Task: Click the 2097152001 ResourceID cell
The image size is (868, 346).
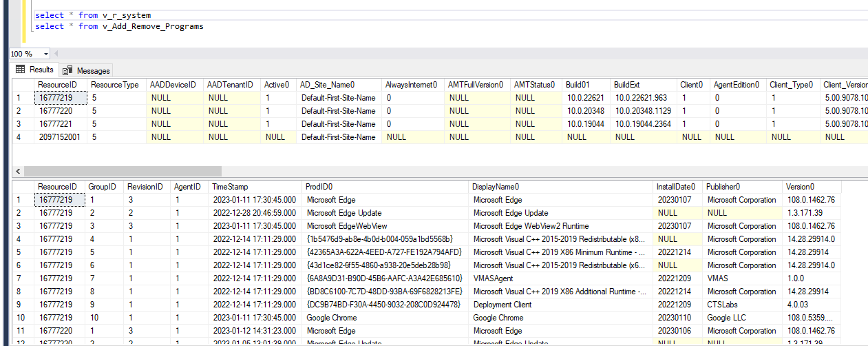Action: (61, 137)
